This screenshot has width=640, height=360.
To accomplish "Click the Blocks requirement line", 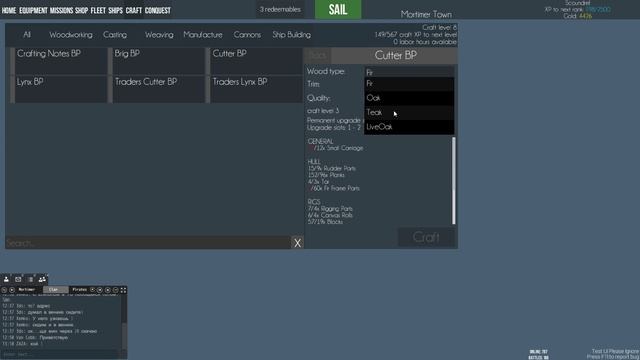I will (325, 222).
